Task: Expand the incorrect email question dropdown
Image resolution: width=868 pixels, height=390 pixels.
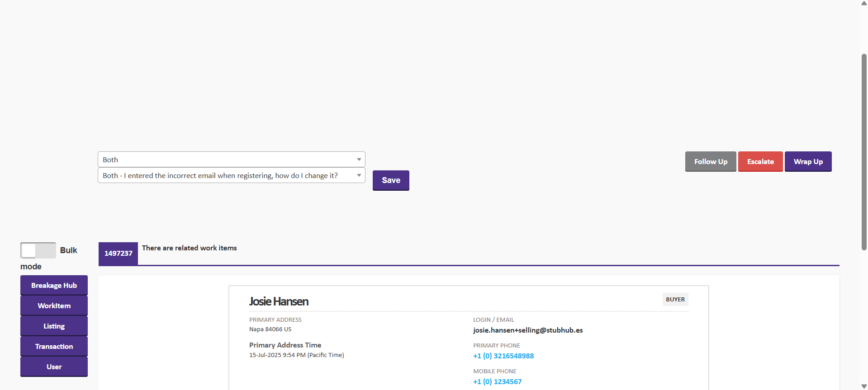Action: [231, 175]
